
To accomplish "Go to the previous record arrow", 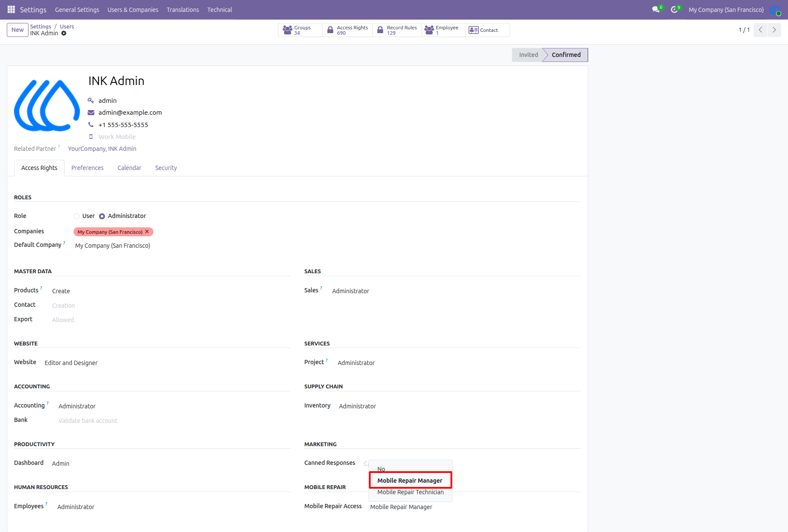I will (x=760, y=30).
